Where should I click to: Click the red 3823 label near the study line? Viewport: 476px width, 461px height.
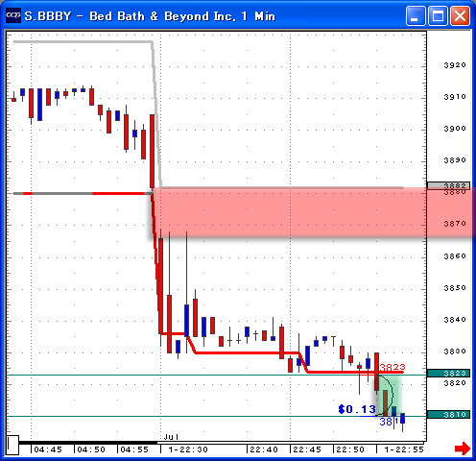393,367
